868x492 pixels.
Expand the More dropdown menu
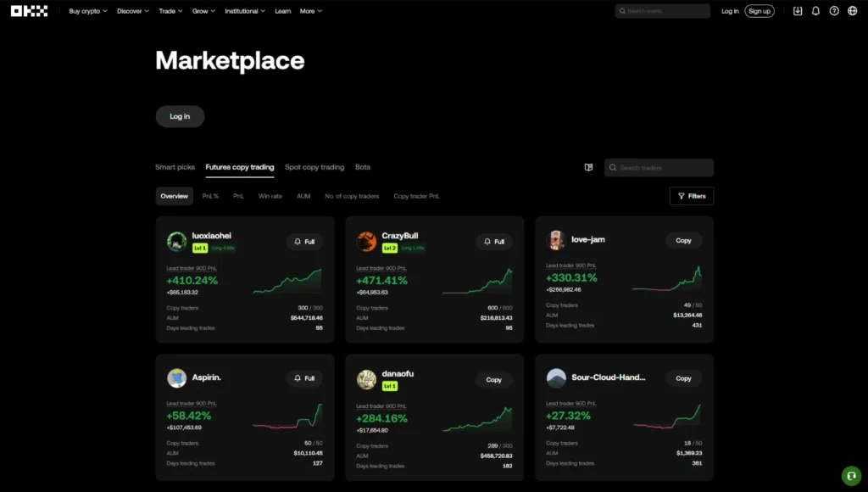click(x=310, y=11)
